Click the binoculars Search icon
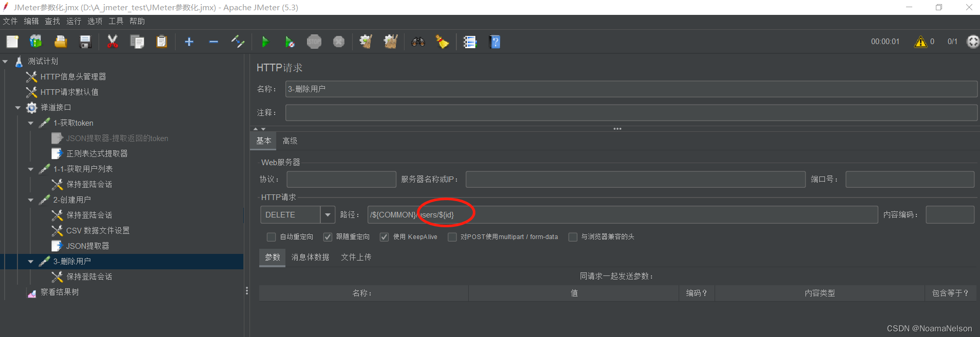The height and width of the screenshot is (337, 980). tap(418, 42)
